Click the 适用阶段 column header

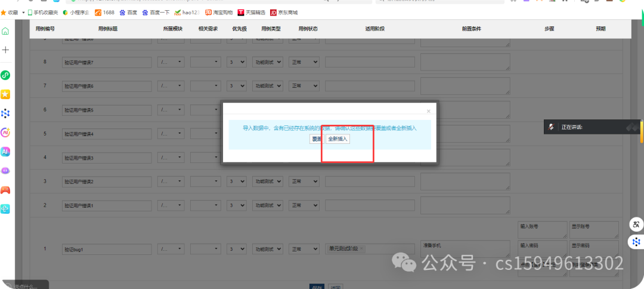(374, 29)
